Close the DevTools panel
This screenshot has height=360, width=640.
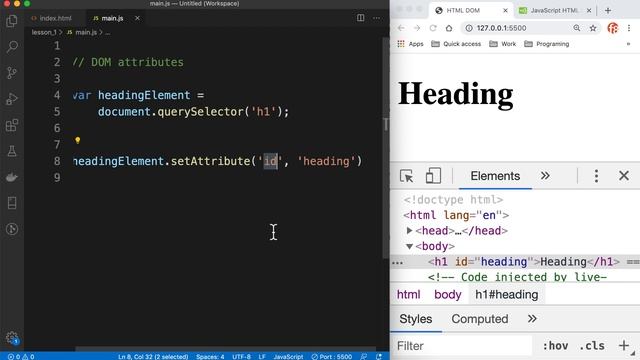coord(624,176)
